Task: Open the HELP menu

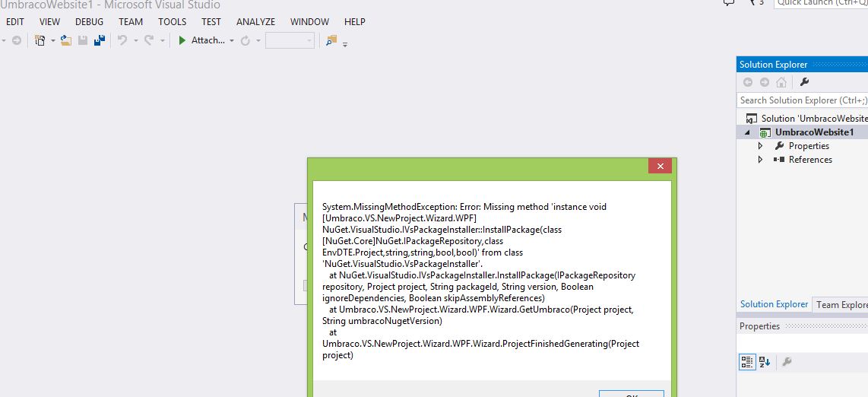Action: click(x=355, y=22)
